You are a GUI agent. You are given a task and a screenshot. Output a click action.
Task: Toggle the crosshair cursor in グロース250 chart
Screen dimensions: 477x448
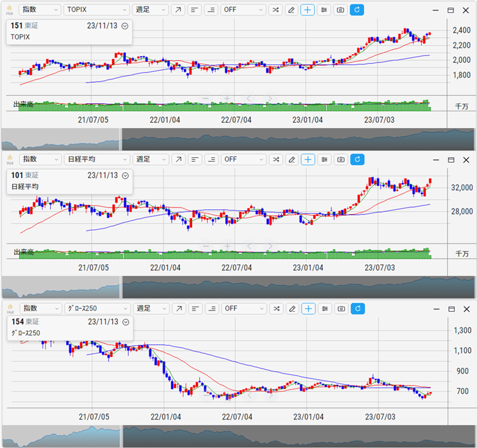[x=308, y=308]
